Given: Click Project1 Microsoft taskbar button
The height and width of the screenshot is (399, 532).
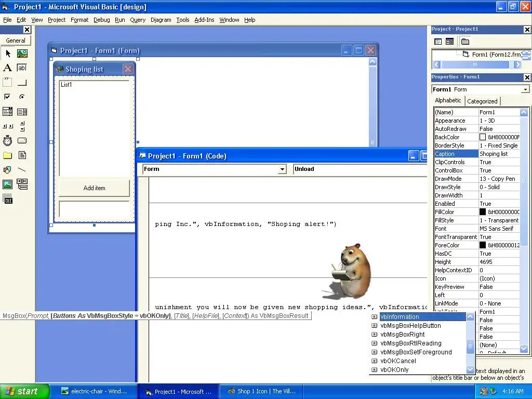Looking at the screenshot, I should click(179, 391).
